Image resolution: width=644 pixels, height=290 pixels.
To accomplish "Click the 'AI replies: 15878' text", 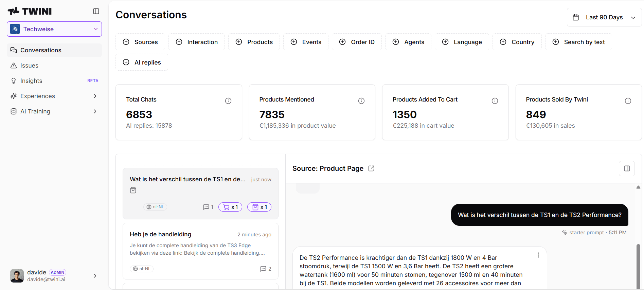I will (x=149, y=126).
